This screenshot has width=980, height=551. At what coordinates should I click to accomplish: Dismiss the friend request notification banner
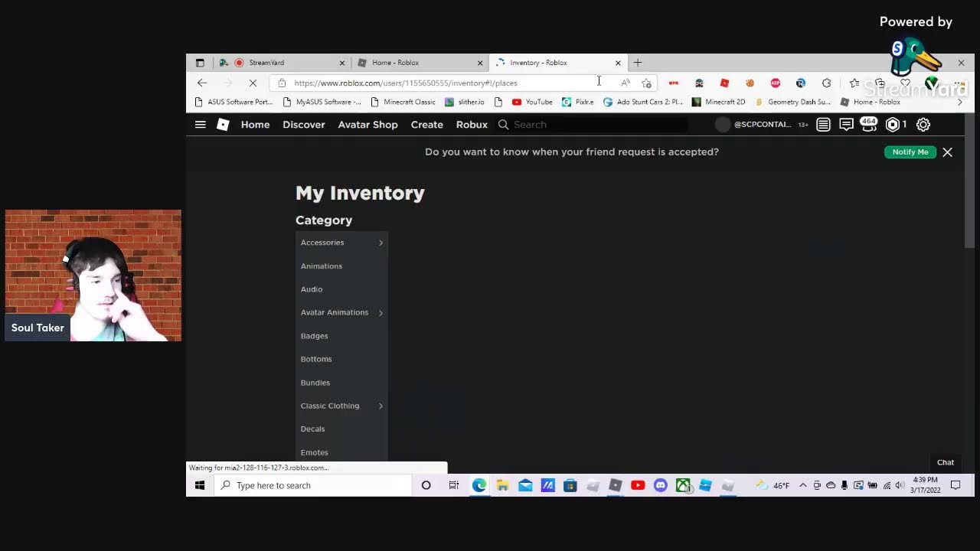(947, 152)
